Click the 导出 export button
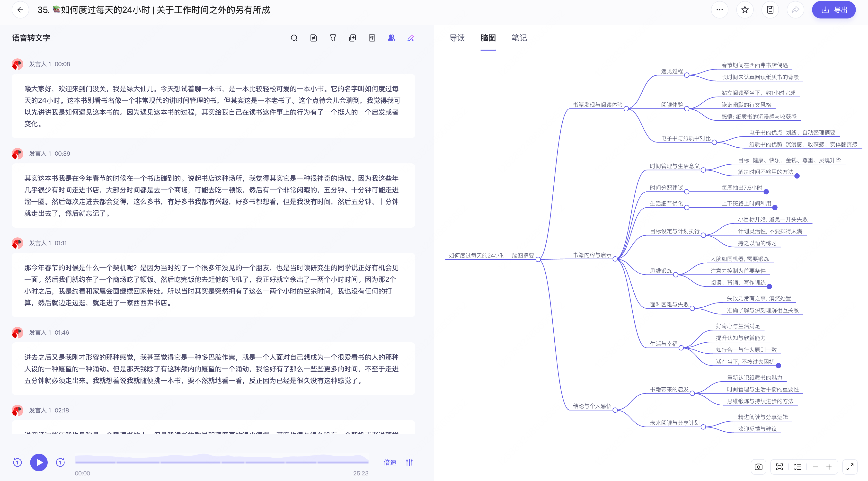 834,10
